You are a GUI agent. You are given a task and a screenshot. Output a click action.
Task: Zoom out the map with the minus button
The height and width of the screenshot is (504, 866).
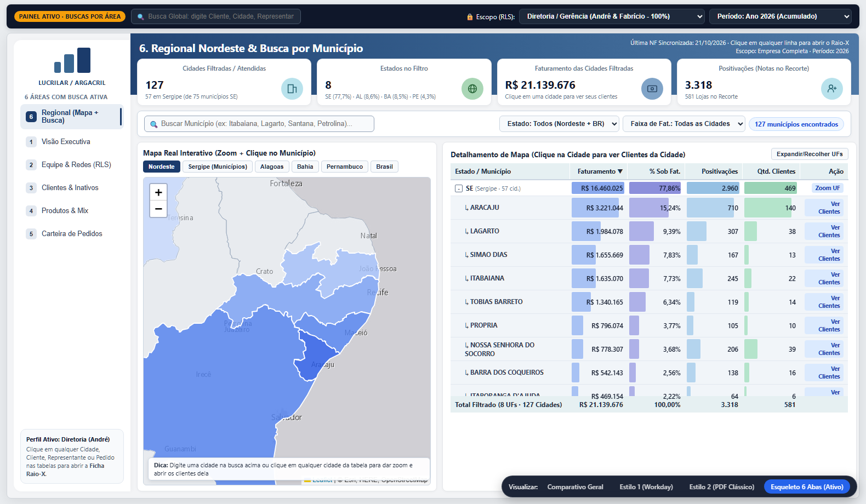(158, 209)
